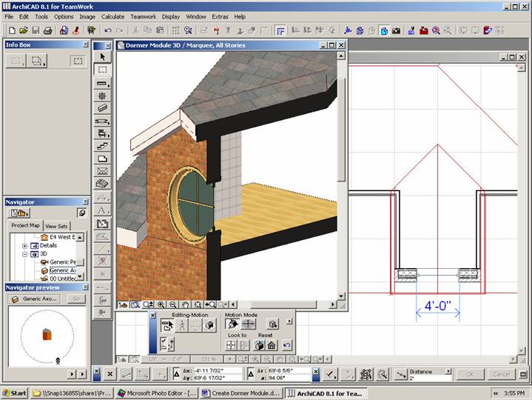Click the Look to target crosshair icon

click(x=231, y=345)
